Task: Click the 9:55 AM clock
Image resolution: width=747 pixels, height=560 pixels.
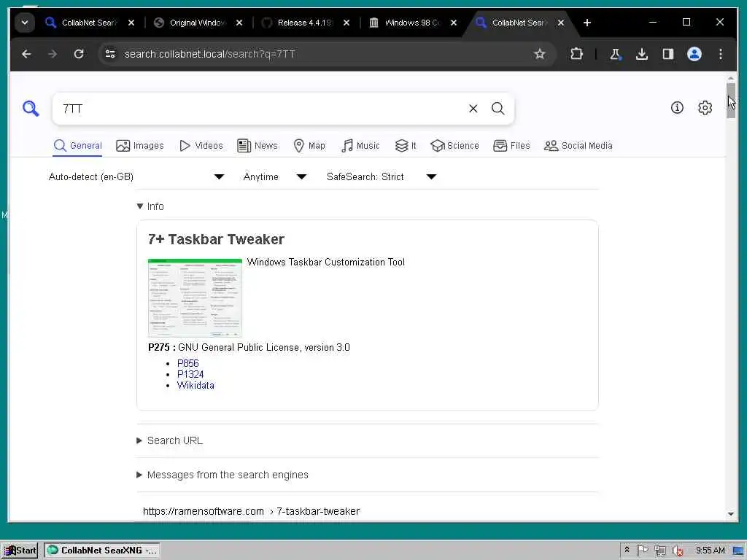Action: (x=711, y=551)
